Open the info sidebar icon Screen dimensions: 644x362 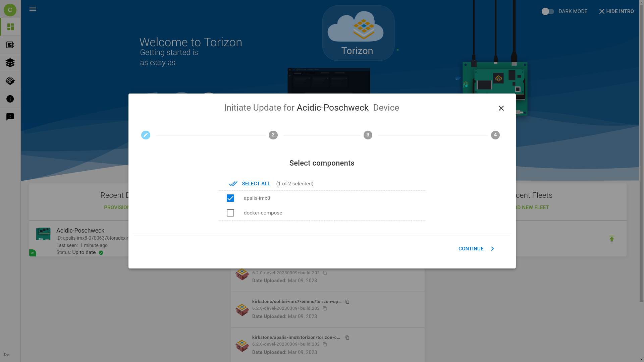[x=10, y=99]
